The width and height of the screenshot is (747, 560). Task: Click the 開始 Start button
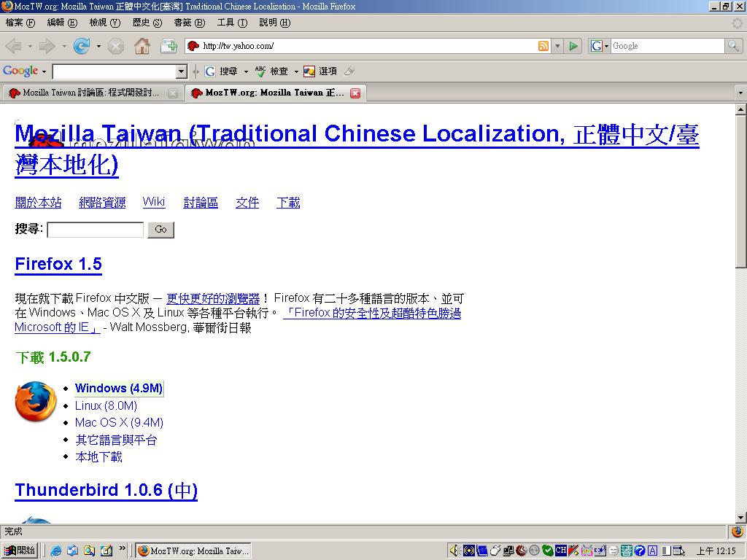[19, 551]
